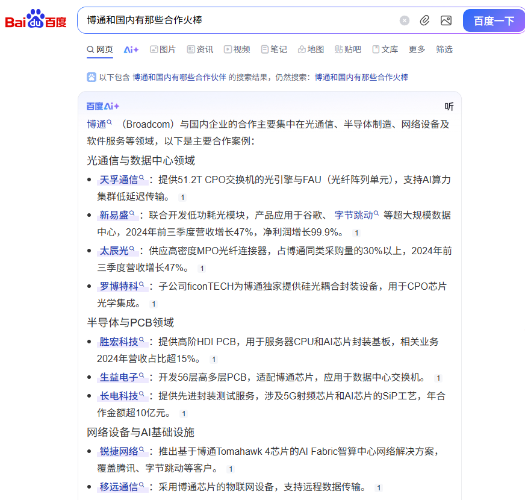Switch to the Ai+ tab
Viewport: 525px width, 500px height.
(131, 50)
